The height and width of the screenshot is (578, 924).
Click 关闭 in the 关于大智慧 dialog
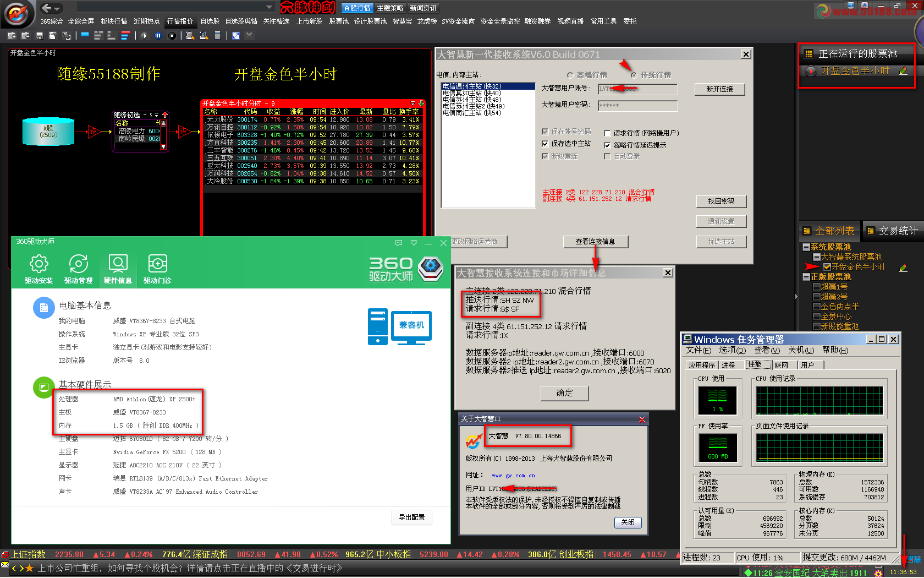pyautogui.click(x=628, y=522)
